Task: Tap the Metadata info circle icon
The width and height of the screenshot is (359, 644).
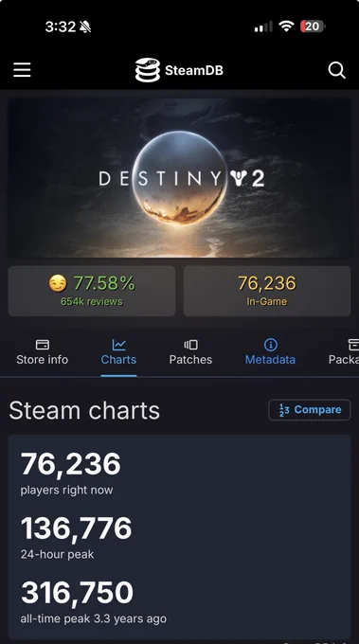Action: click(270, 345)
